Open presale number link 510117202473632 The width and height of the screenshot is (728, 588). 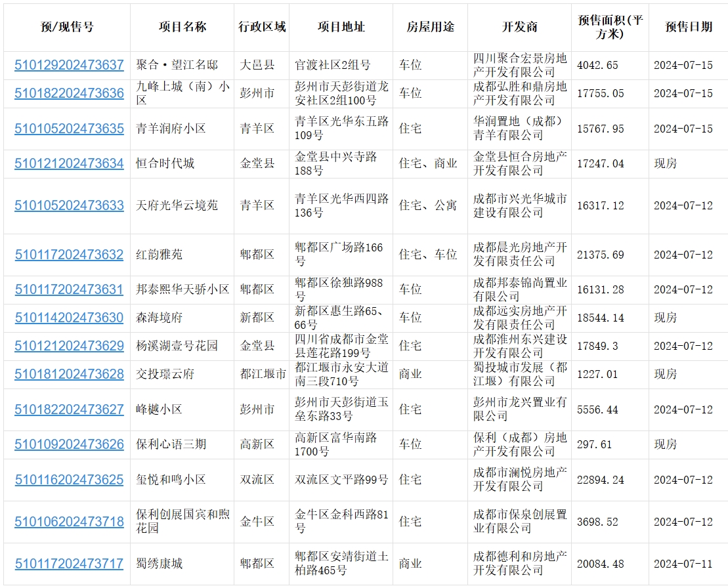click(x=69, y=255)
